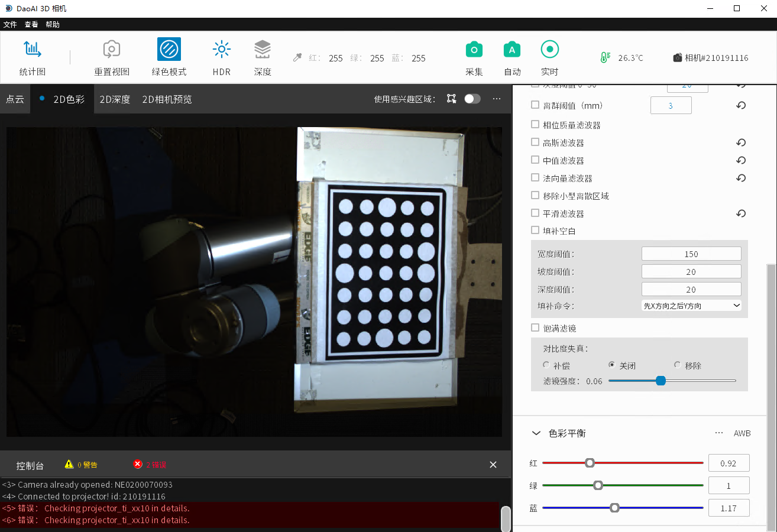Click the 自动 auto capture icon
Image resolution: width=777 pixels, height=532 pixels.
(512, 50)
